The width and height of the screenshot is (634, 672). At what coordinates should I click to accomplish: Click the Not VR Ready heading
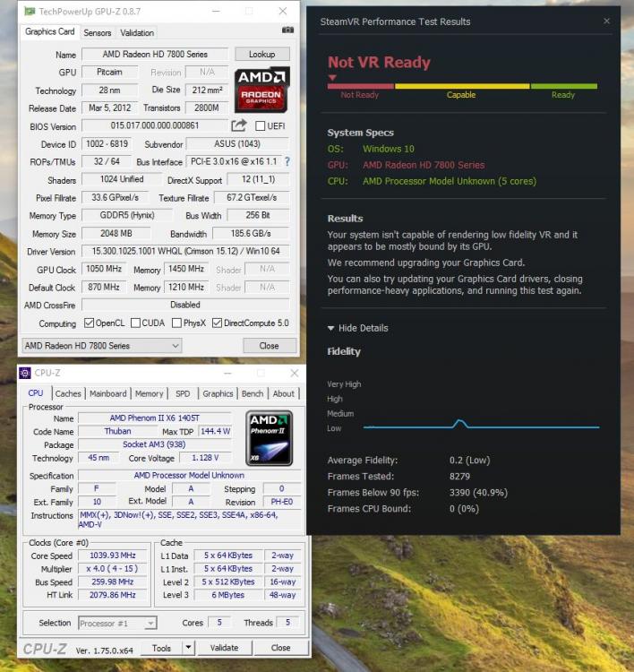click(x=379, y=63)
